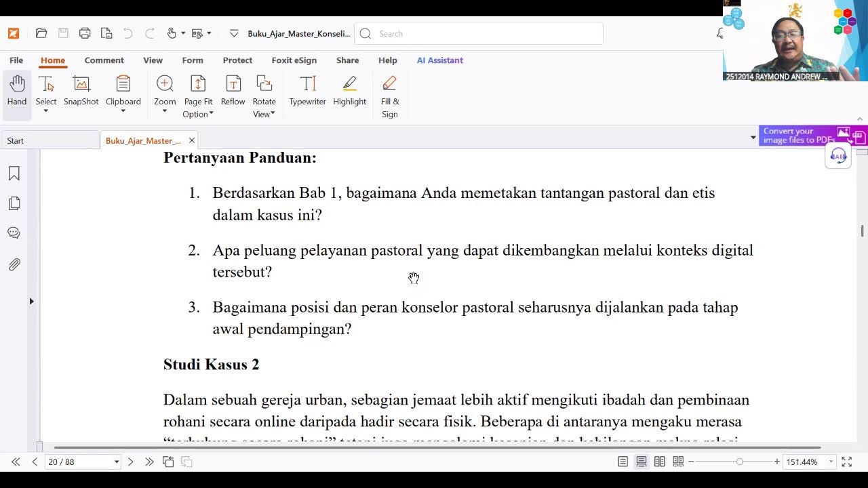
Task: Open the Rotate View dropdown
Action: point(264,96)
